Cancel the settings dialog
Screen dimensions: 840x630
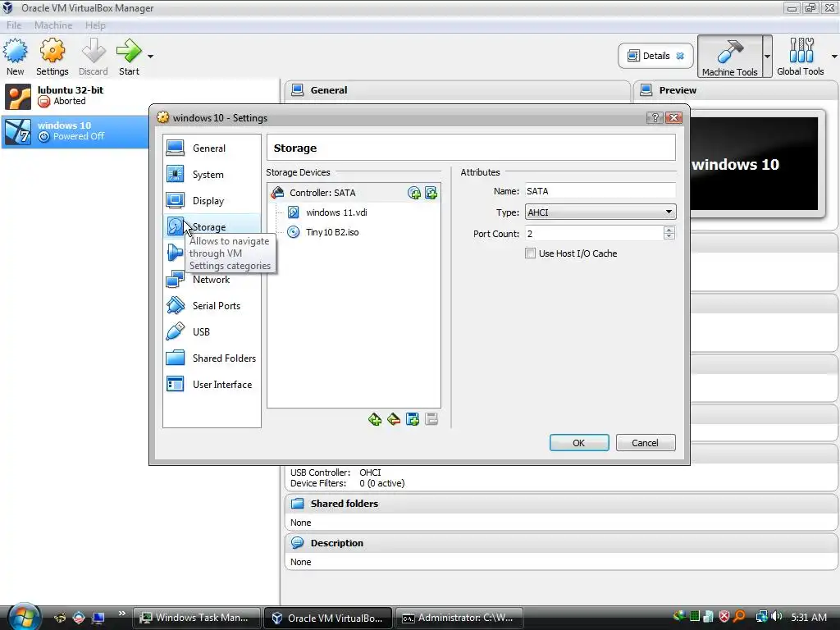645,443
